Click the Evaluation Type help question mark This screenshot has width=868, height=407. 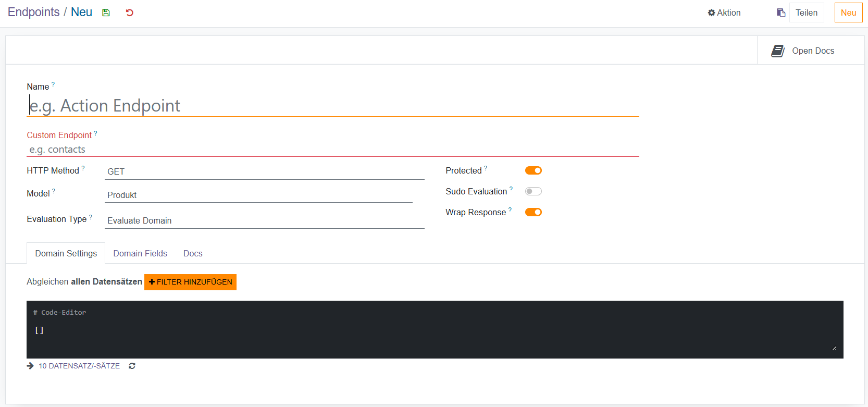coord(91,217)
